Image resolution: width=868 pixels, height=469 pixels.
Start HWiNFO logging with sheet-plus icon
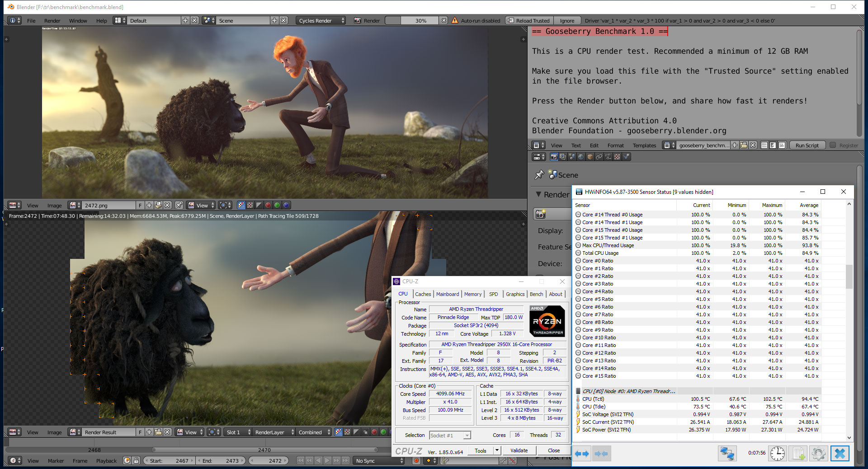click(798, 453)
